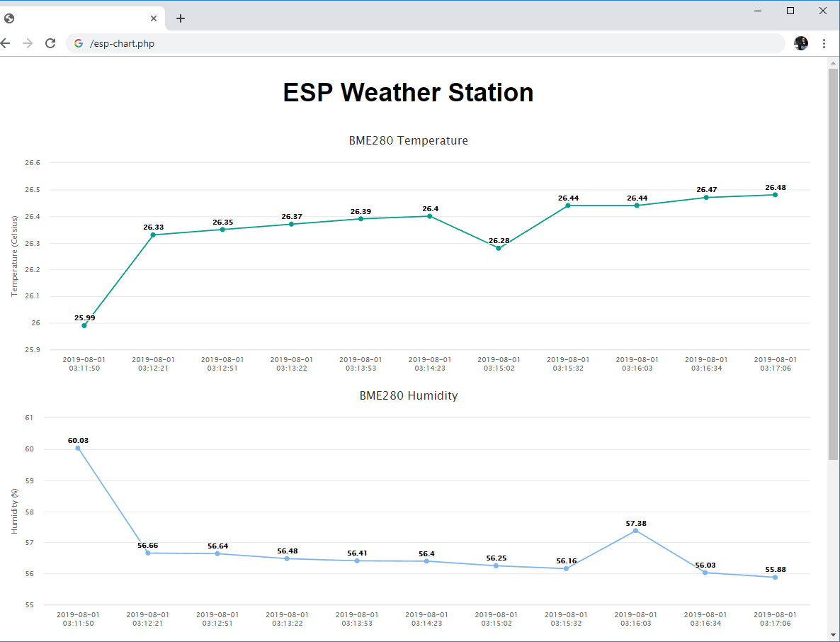Click the globe favicon on the browser tab

pyautogui.click(x=9, y=18)
